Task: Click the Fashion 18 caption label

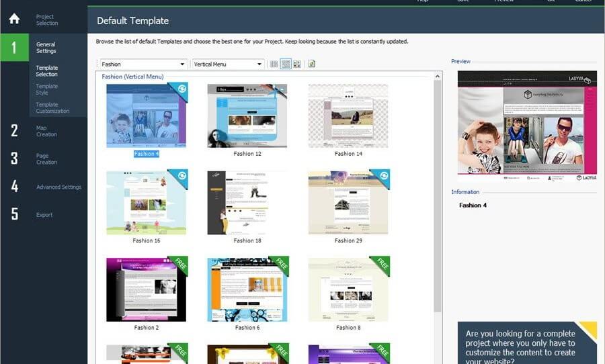Action: pyautogui.click(x=247, y=240)
